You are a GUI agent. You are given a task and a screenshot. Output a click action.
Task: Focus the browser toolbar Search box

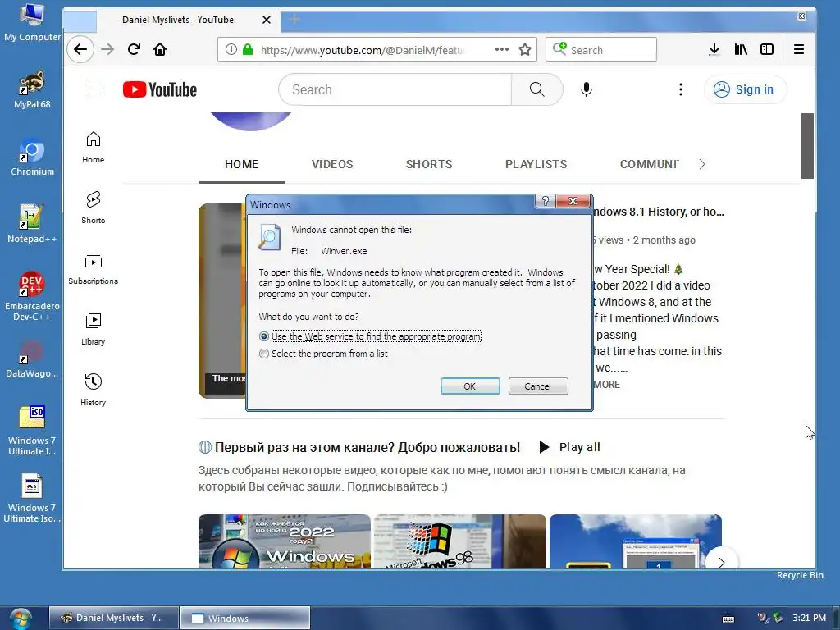[601, 50]
